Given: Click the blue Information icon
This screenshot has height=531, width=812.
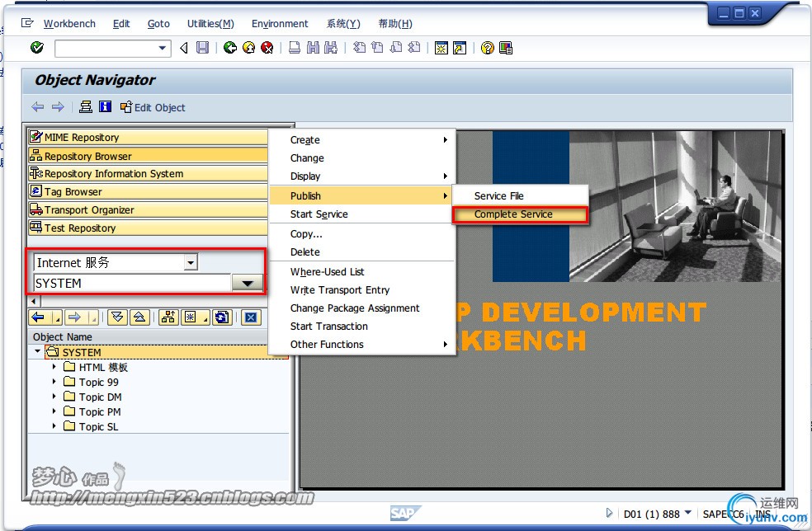Looking at the screenshot, I should pyautogui.click(x=105, y=106).
